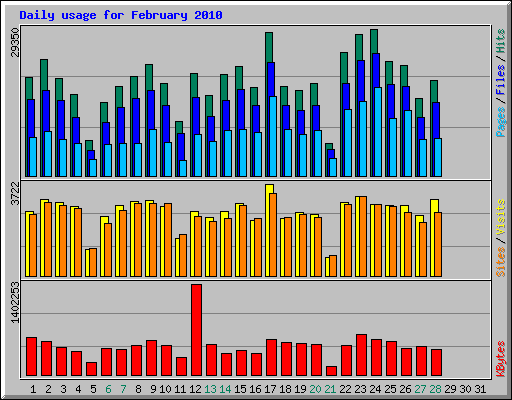Click the yellow 'Visits' legend label
Image resolution: width=512 pixels, height=400 pixels.
pos(501,218)
